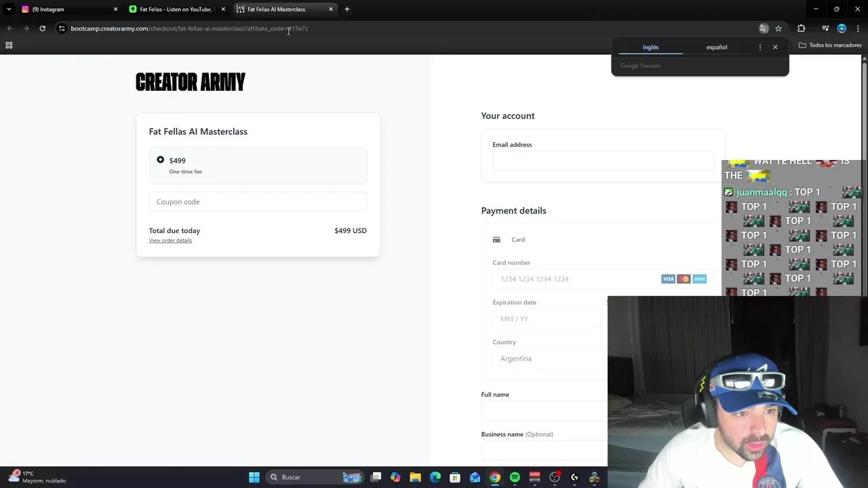This screenshot has width=868, height=488.
Task: Open the Chrome extensions puzzle icon
Action: tap(802, 28)
